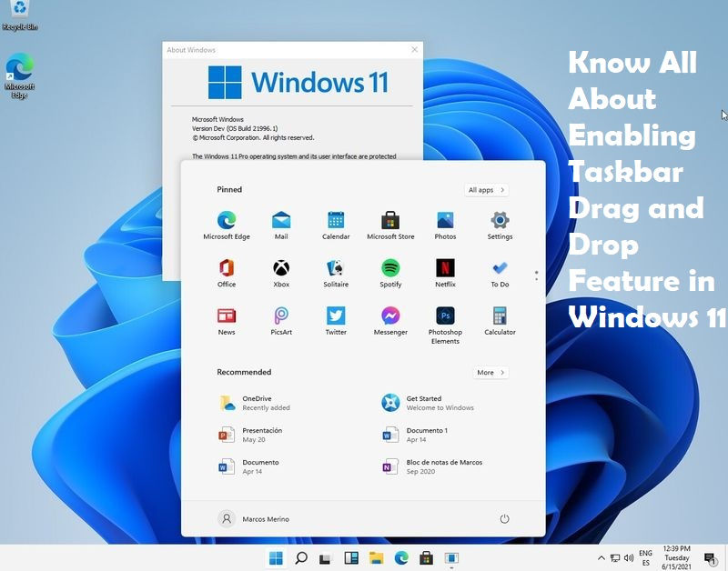Open Documento 1 Word file
The height and width of the screenshot is (571, 728).
click(414, 436)
